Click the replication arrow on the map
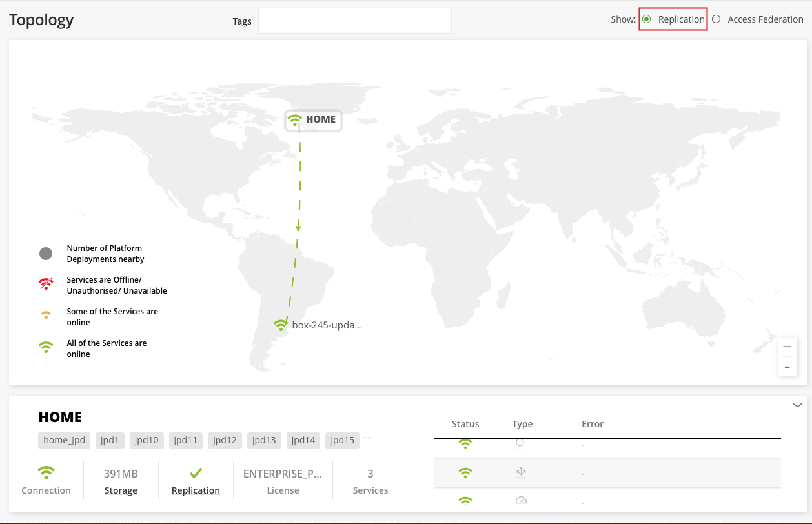Viewport: 812px width, 524px height. point(298,227)
